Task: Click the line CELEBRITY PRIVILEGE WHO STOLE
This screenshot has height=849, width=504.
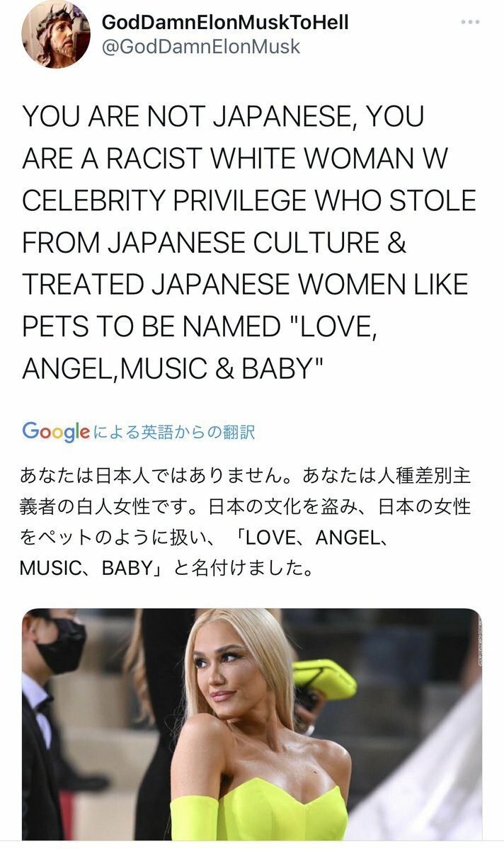Action: (249, 201)
